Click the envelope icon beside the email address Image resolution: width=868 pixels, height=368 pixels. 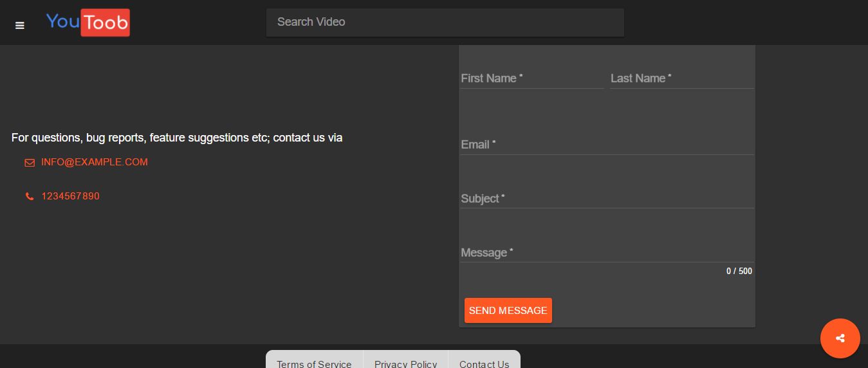pyautogui.click(x=30, y=163)
